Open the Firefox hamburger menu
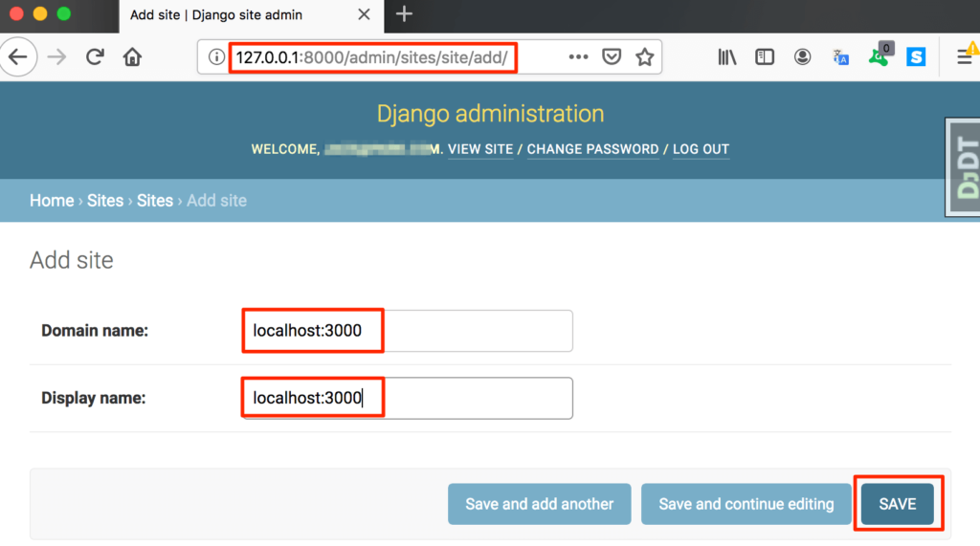This screenshot has height=546, width=980. (965, 56)
